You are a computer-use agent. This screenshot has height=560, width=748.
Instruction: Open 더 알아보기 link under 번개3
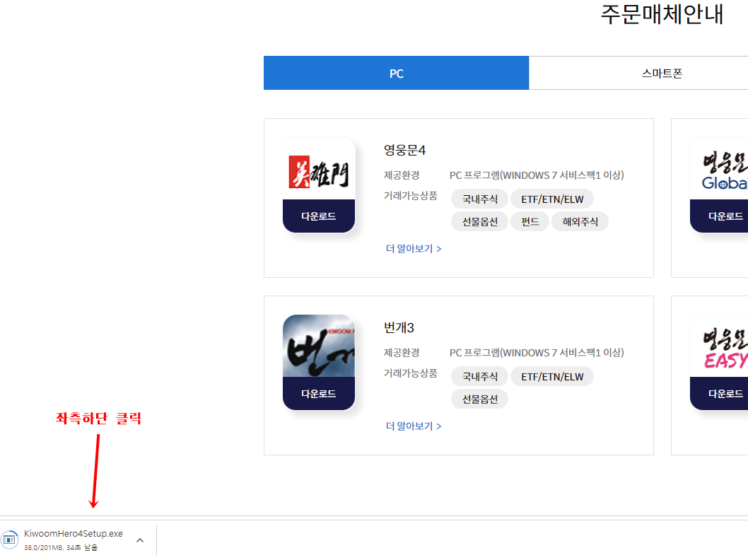click(x=414, y=426)
